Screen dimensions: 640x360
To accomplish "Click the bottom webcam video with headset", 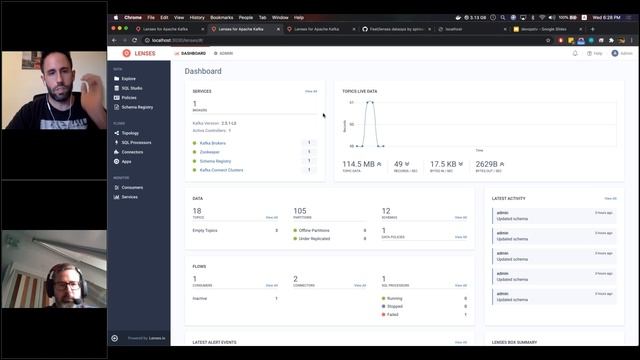I will coord(54,269).
